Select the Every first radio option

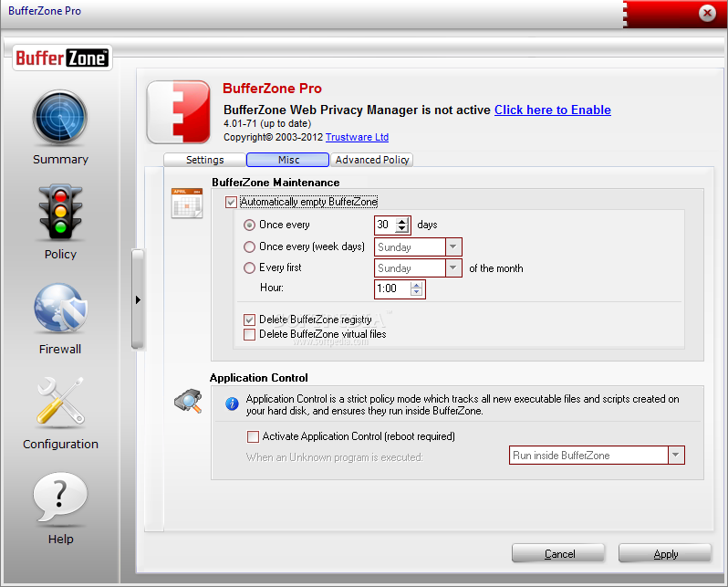click(249, 267)
